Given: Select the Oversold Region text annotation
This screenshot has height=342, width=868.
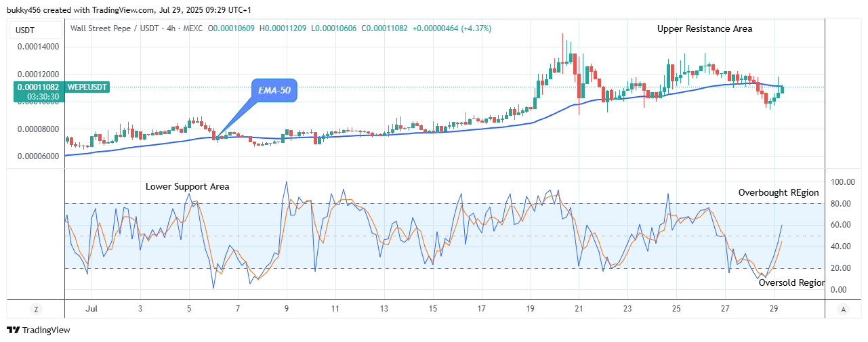Looking at the screenshot, I should (x=791, y=283).
